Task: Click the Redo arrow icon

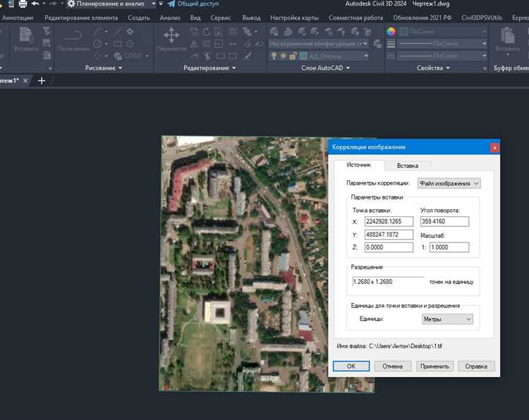Action: coord(53,4)
